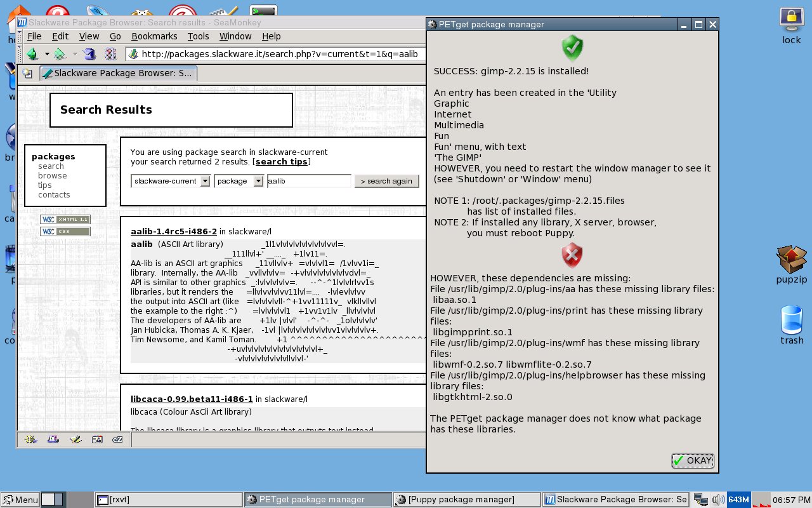Click 'SUCCESS: gimp-2.2.15 is installed!' text
The height and width of the screenshot is (508, 812).
click(511, 71)
